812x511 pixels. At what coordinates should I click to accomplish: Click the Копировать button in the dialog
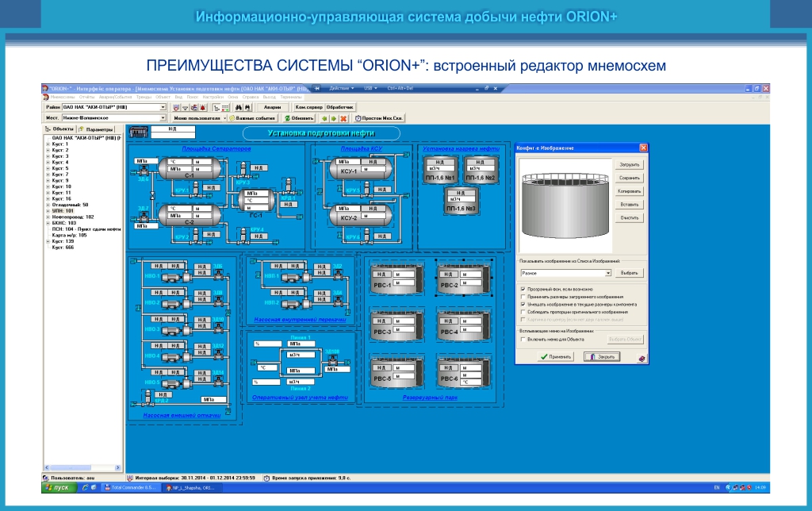[x=629, y=191]
